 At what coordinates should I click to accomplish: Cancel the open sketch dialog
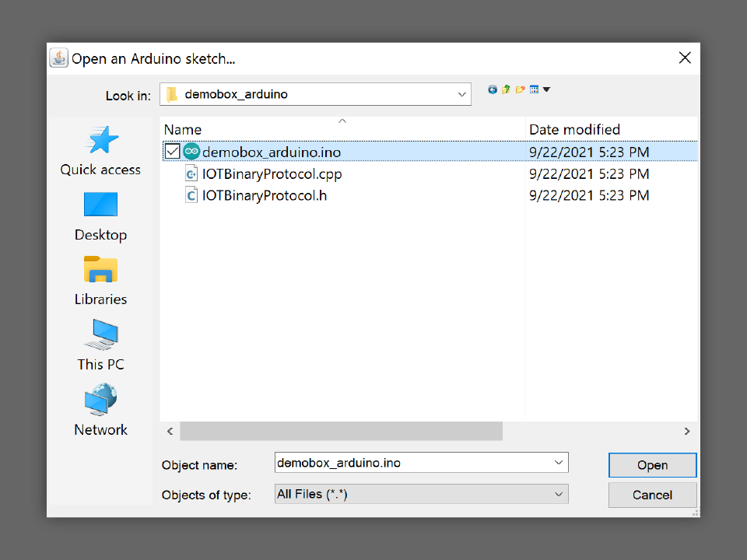[652, 495]
